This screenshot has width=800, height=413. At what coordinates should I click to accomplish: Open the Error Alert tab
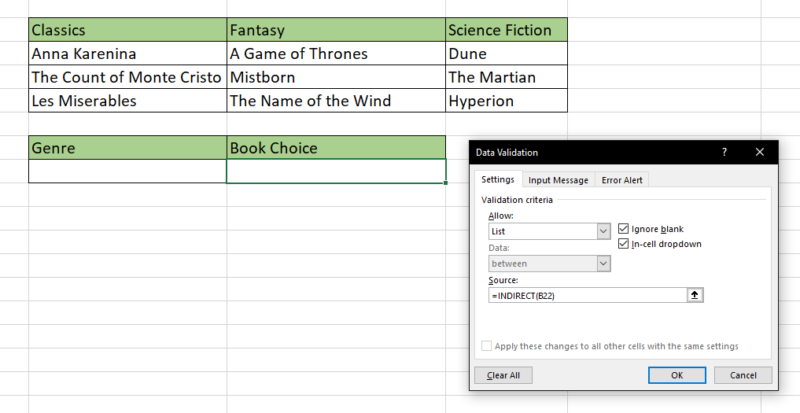click(x=623, y=180)
